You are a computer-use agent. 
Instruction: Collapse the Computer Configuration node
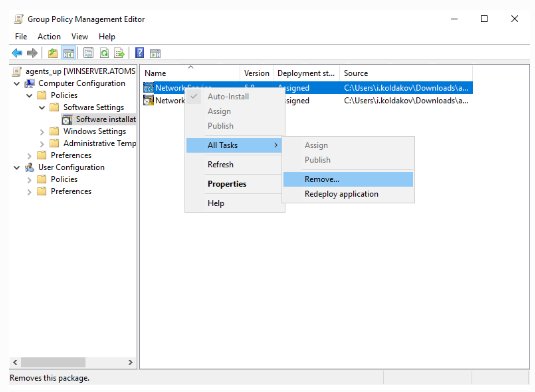point(16,84)
